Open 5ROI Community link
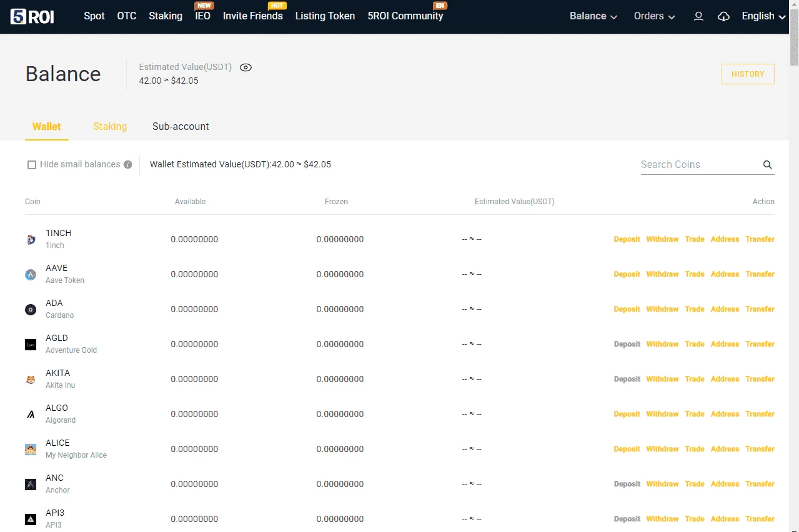Screen dimensions: 799x532 coord(405,16)
